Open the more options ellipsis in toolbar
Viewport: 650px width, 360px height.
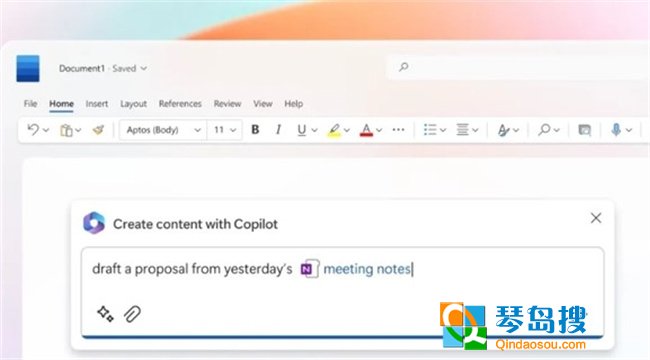point(398,130)
